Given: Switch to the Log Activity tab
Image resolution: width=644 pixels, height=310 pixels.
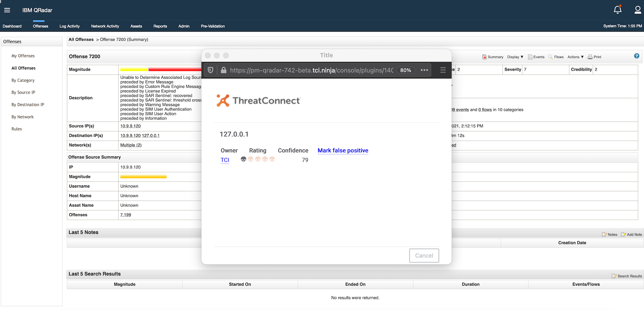Looking at the screenshot, I should click(70, 26).
